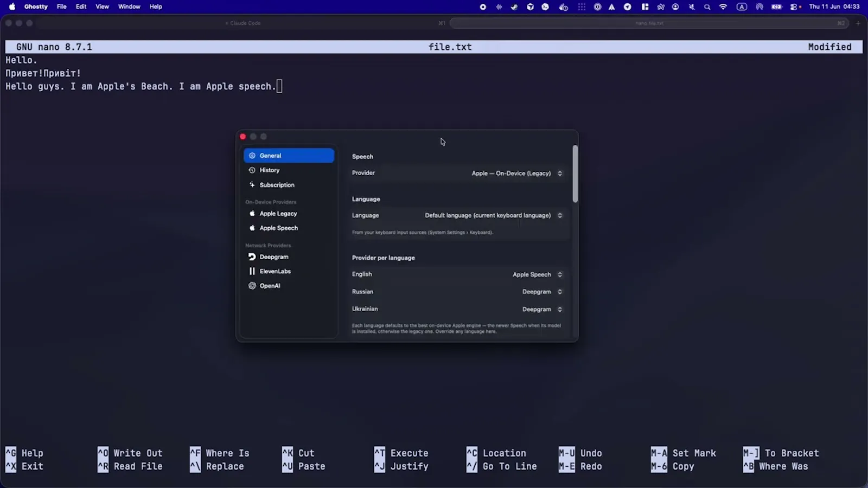Open Spotlight search magnifier in menu bar
This screenshot has height=488, width=868.
(707, 7)
